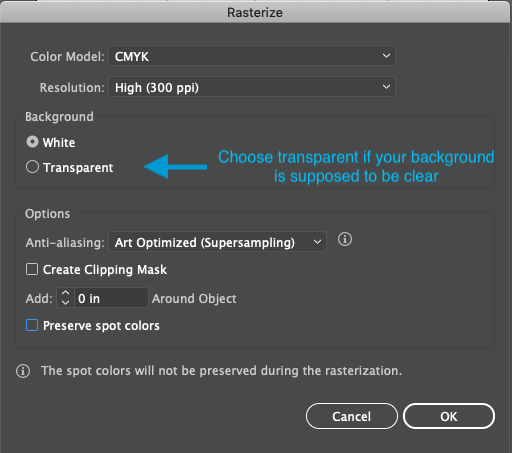This screenshot has height=453, width=512.
Task: Select the White background radio button
Action: tap(32, 142)
